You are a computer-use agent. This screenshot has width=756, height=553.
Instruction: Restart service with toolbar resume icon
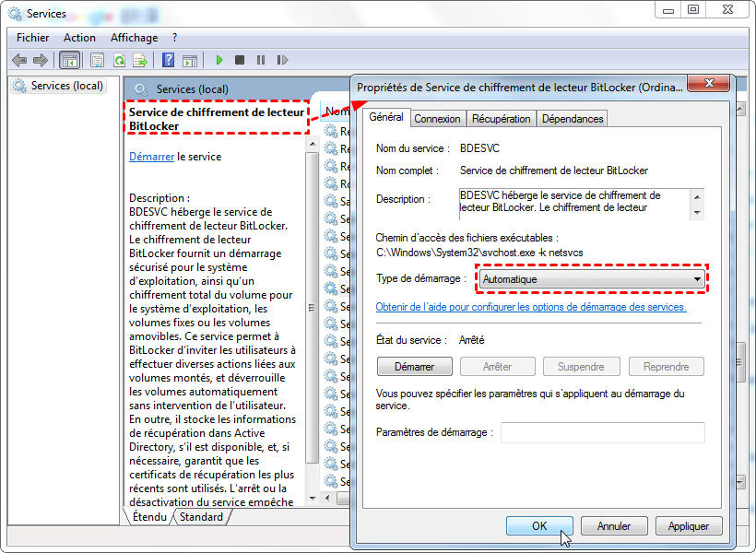coord(282,60)
